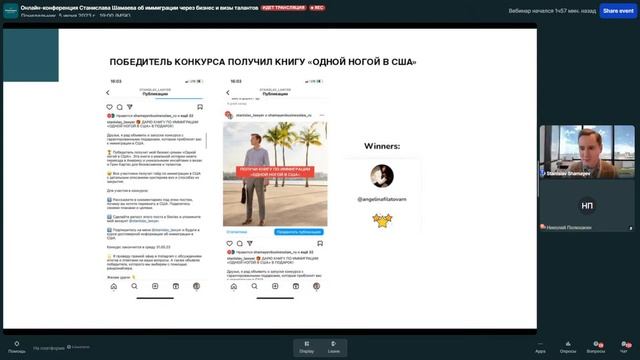Click bookmark icon below photo in right phone
This screenshot has width=640, height=360.
(320, 243)
